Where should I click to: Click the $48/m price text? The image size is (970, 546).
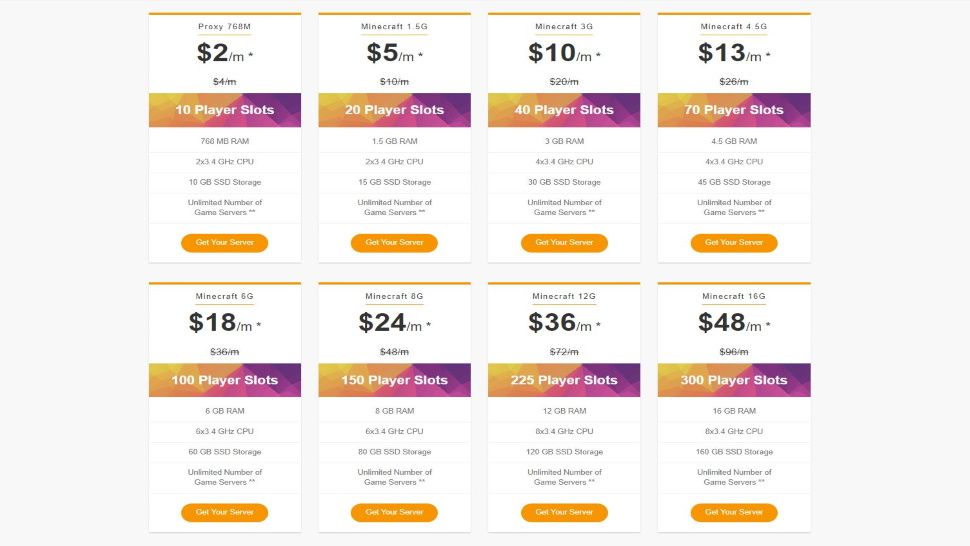729,322
